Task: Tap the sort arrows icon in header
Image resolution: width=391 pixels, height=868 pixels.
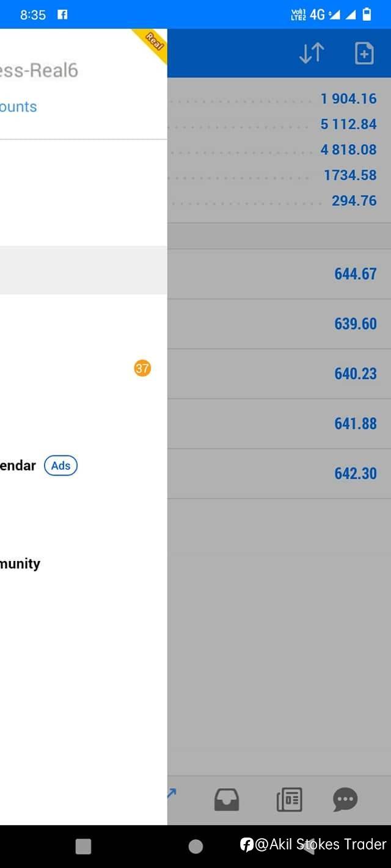Action: (x=312, y=54)
